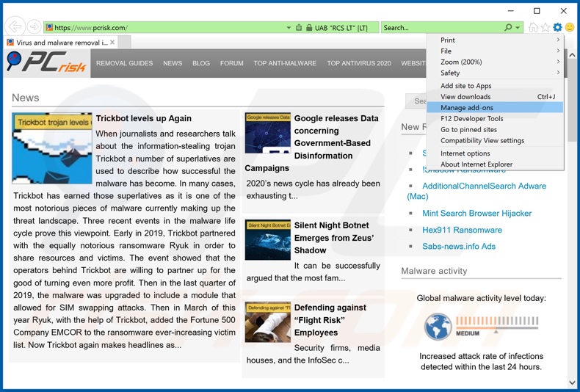The height and width of the screenshot is (392, 580).
Task: Click the News section heading
Action: (25, 98)
